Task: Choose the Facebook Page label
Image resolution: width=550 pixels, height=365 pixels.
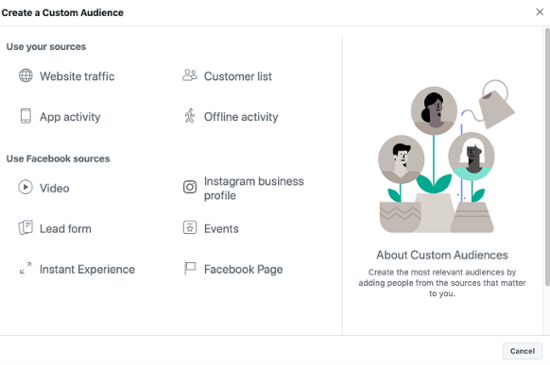Action: click(243, 269)
